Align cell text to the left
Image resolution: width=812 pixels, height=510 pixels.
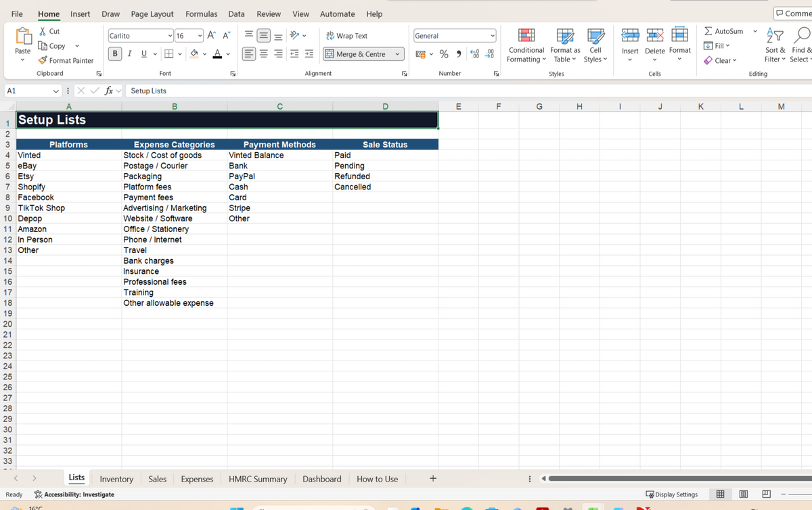pyautogui.click(x=250, y=53)
